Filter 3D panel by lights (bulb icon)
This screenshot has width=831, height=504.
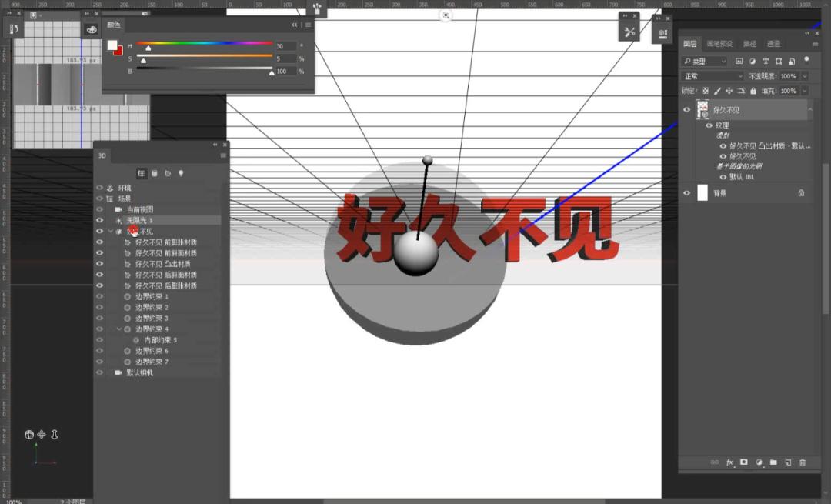[x=181, y=174]
